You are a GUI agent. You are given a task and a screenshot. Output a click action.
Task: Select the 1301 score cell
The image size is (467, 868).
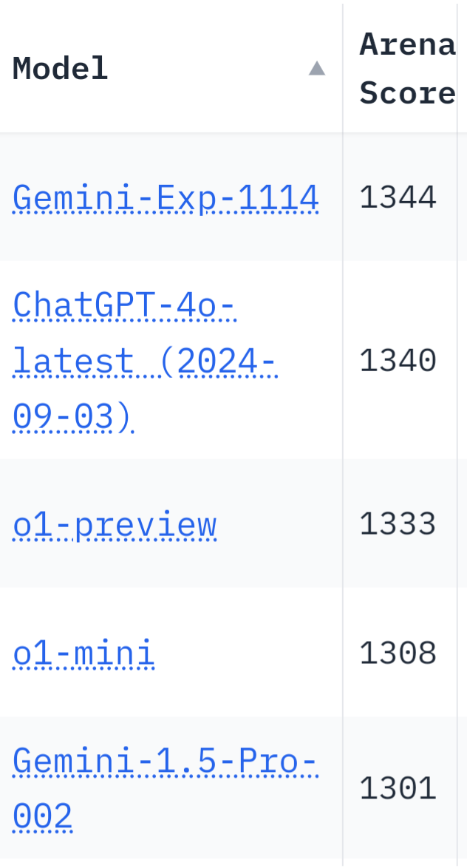pyautogui.click(x=398, y=790)
